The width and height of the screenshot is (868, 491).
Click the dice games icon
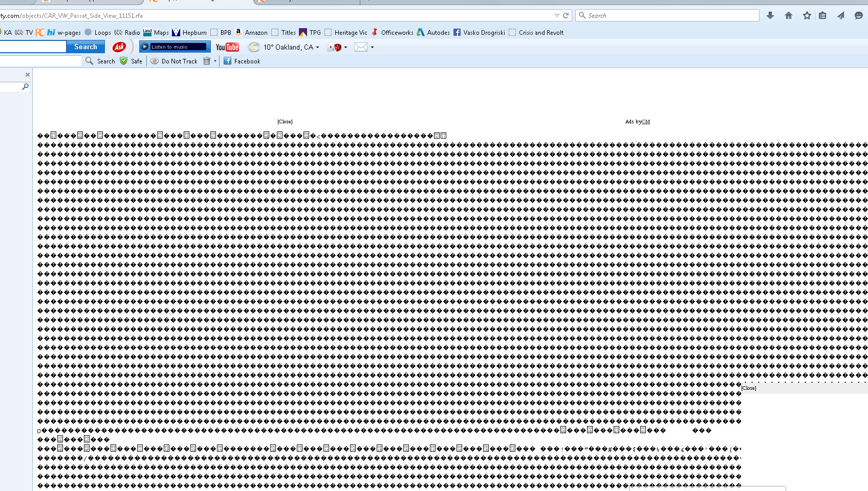(x=335, y=47)
